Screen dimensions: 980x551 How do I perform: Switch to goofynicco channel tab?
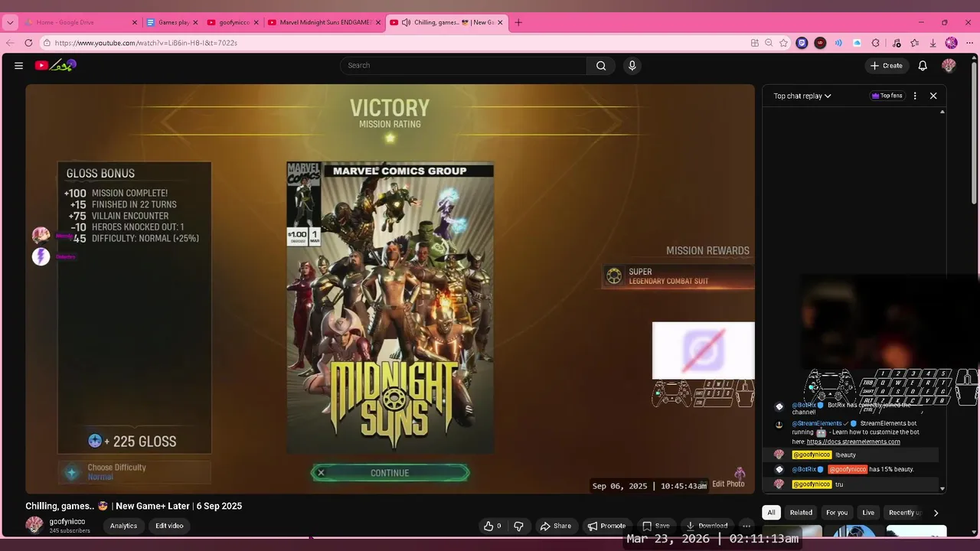234,22
